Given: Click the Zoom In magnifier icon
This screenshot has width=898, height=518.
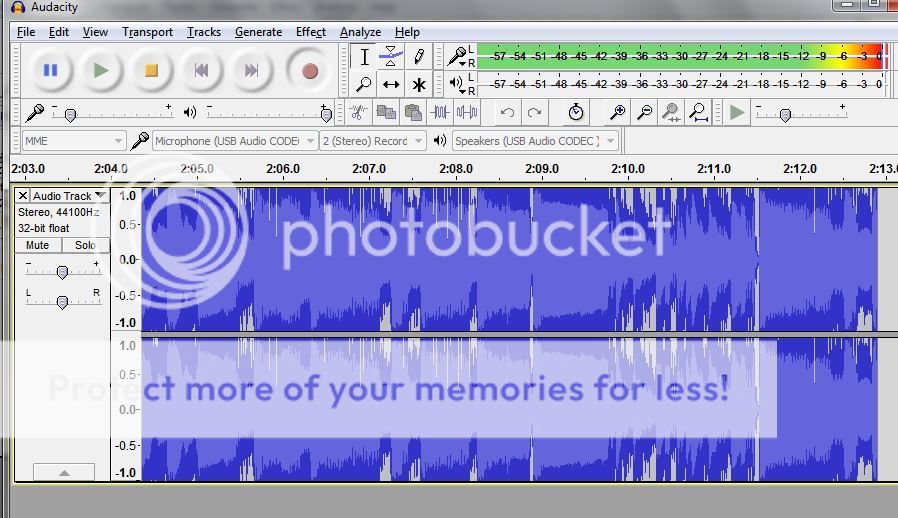Looking at the screenshot, I should click(x=617, y=113).
